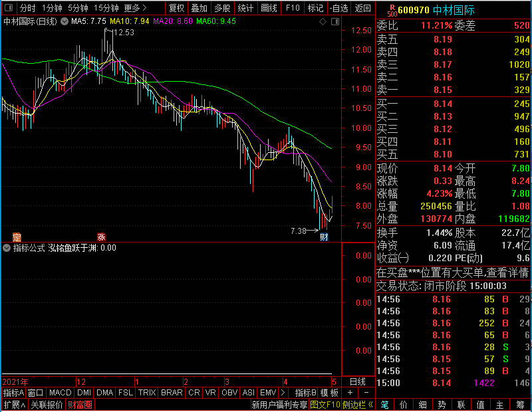Select the 值 value tab

(x=480, y=405)
